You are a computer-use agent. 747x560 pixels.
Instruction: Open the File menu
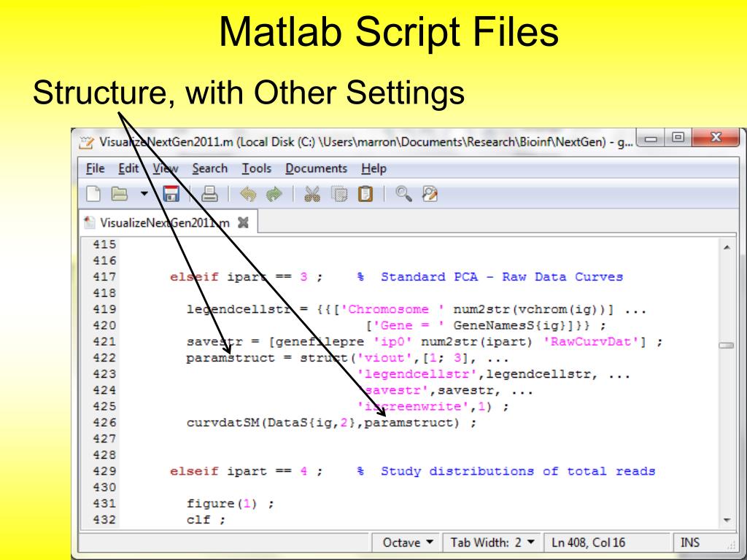coord(96,168)
